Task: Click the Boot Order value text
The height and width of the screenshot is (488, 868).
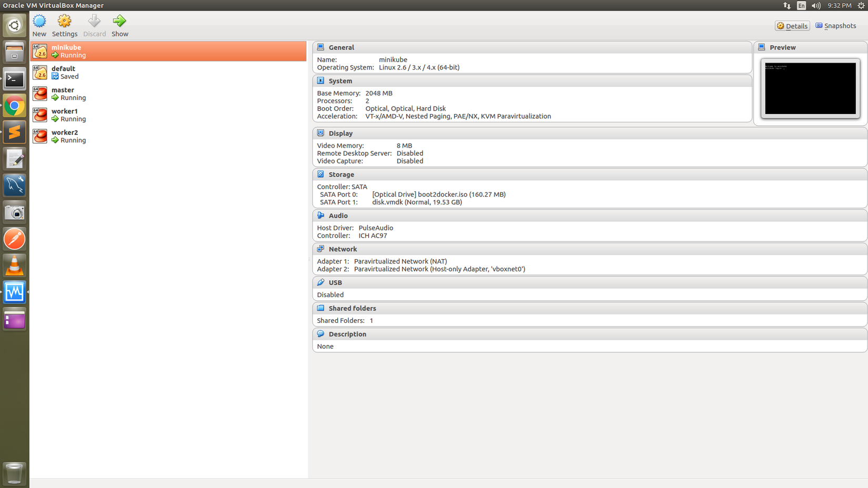Action: click(x=406, y=108)
